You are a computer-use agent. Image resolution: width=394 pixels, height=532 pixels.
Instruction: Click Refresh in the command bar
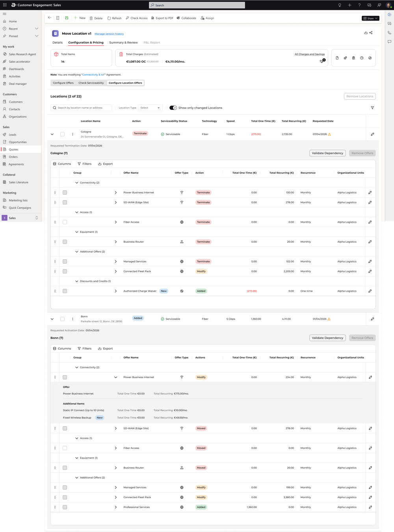click(114, 18)
